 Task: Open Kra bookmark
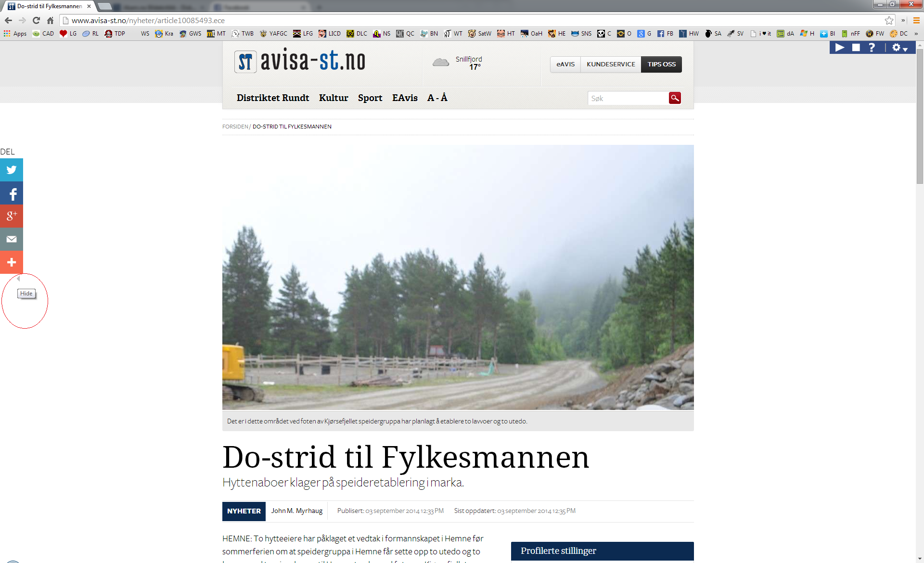(164, 34)
